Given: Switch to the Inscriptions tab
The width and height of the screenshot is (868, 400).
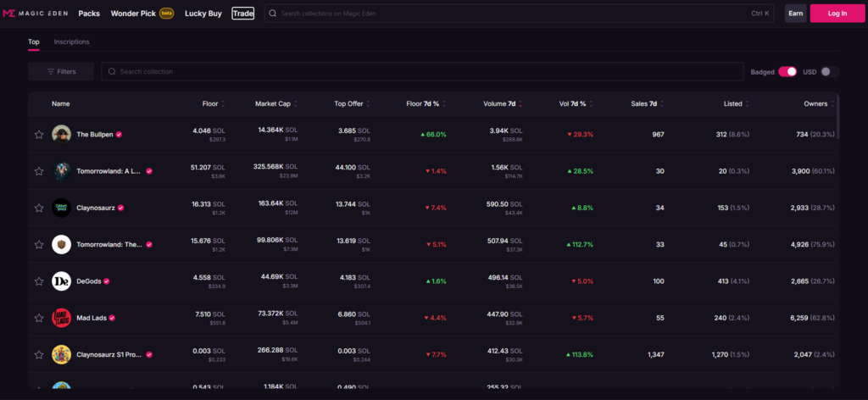Looking at the screenshot, I should pos(71,42).
